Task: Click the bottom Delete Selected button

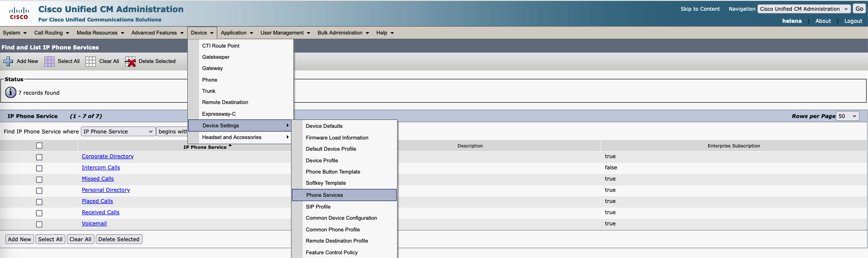Action: (x=119, y=239)
